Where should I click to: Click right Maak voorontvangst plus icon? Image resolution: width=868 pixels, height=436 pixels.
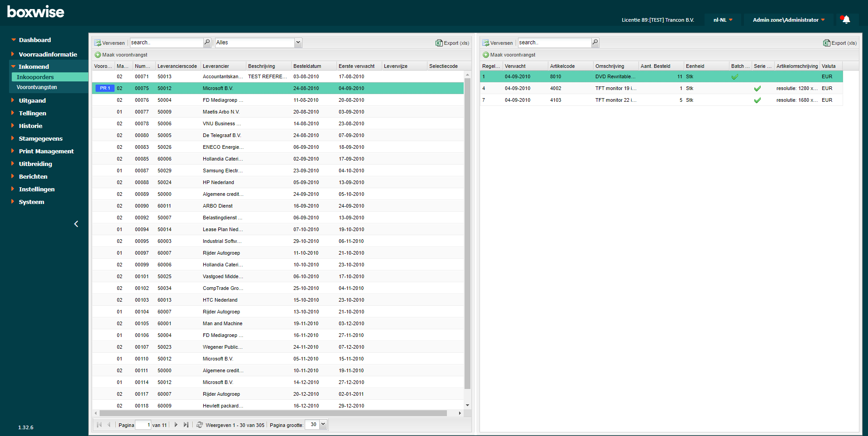486,55
